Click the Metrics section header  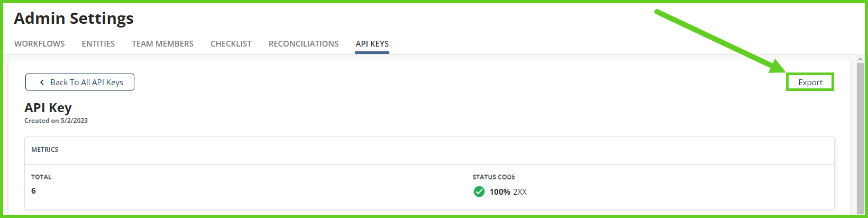(45, 150)
